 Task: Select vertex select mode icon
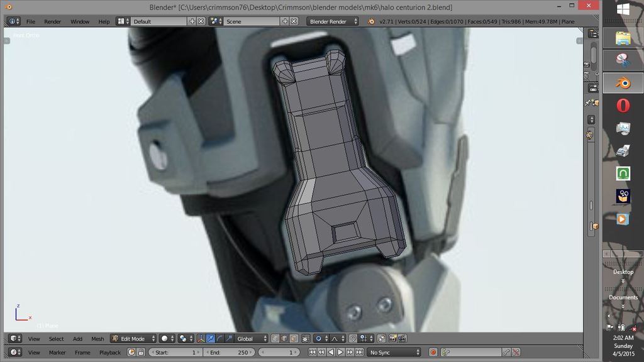tap(276, 339)
